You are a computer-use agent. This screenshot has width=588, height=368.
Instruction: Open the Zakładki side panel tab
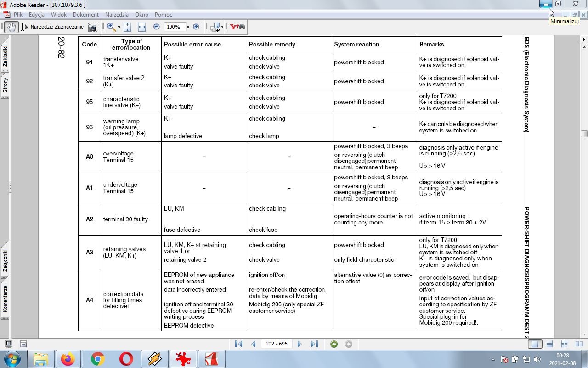tap(5, 56)
